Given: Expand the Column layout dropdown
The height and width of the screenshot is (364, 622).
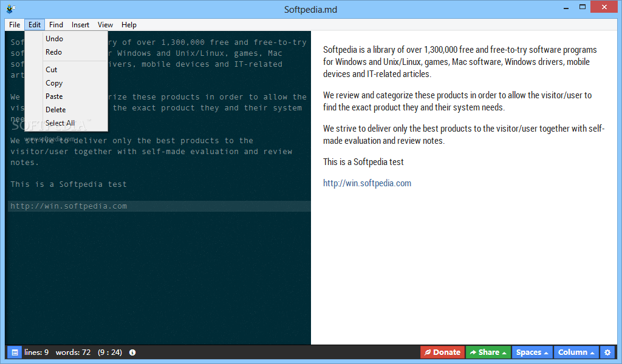Looking at the screenshot, I should click(x=576, y=352).
